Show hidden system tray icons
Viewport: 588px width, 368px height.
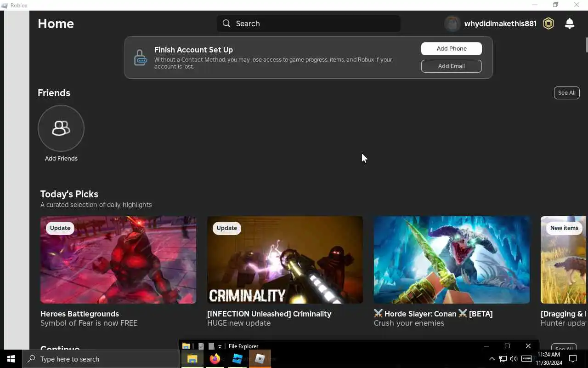tap(492, 359)
